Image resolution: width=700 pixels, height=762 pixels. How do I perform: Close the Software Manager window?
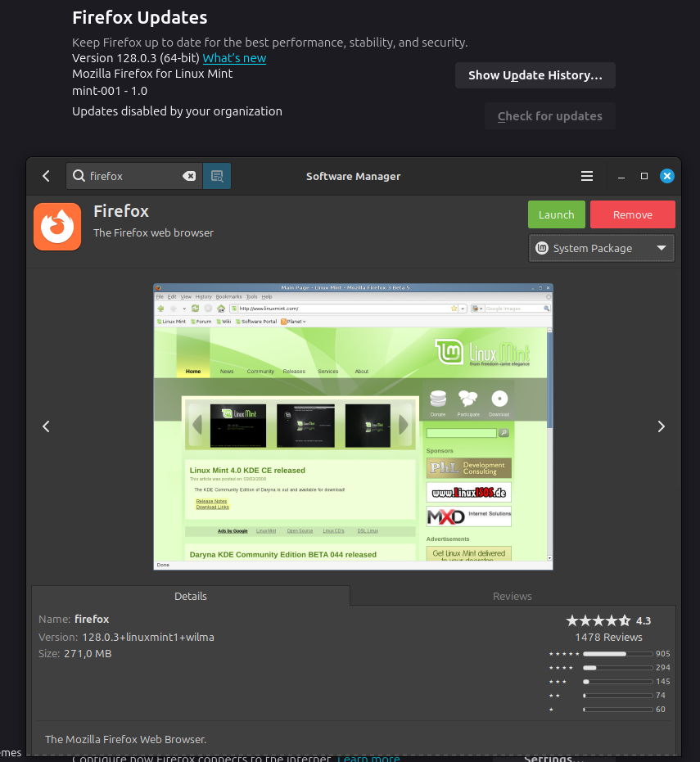(667, 176)
